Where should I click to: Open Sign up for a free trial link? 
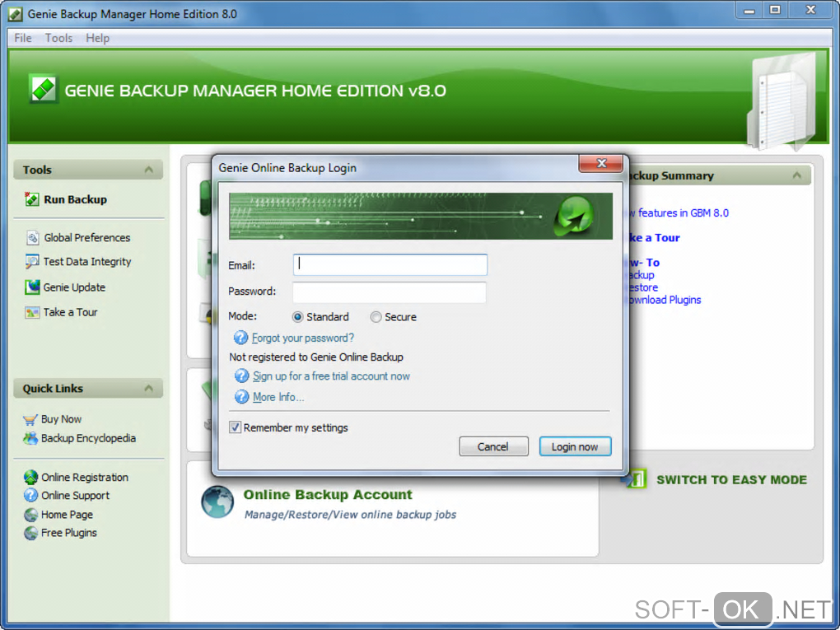[331, 376]
